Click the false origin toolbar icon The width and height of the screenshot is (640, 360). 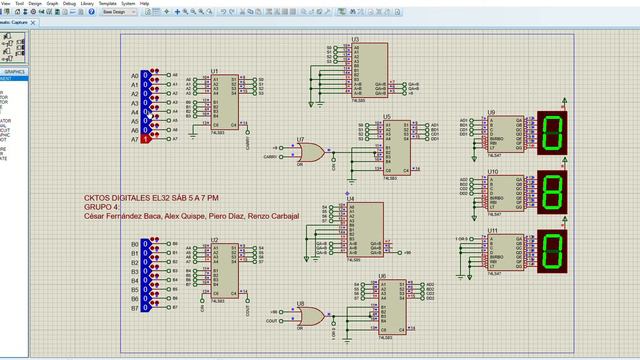[x=167, y=12]
